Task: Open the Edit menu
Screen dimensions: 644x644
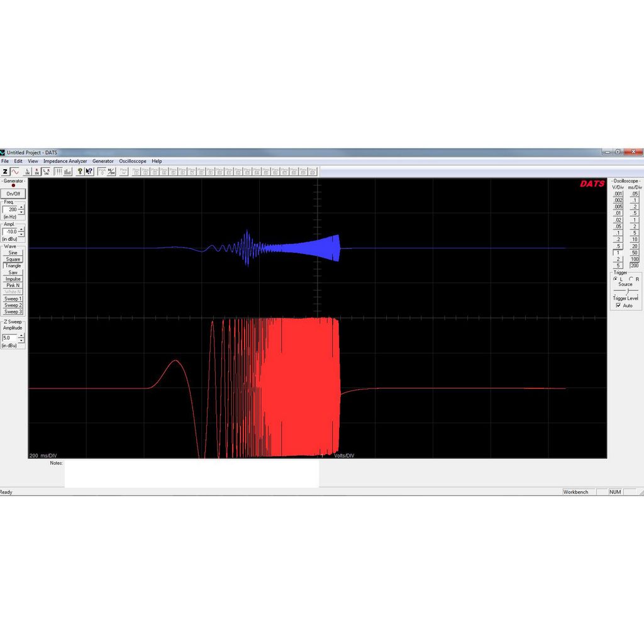Action: click(x=18, y=162)
